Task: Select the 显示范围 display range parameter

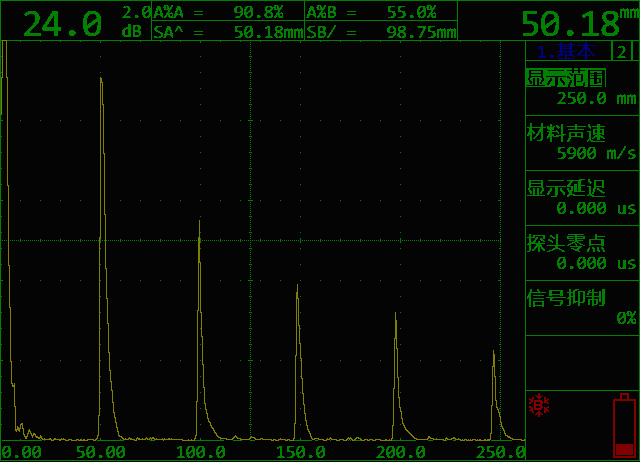Action: coord(566,79)
